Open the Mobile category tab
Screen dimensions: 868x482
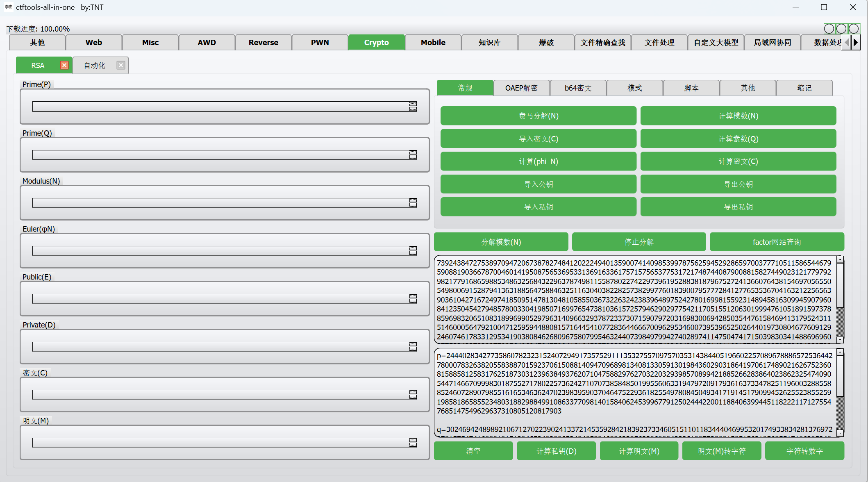pyautogui.click(x=433, y=43)
